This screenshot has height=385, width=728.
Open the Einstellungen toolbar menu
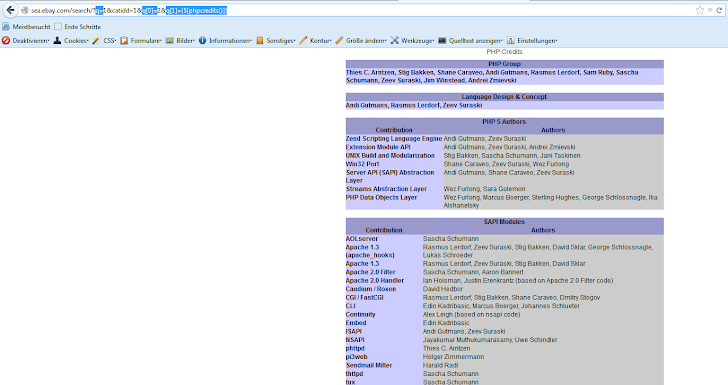532,41
